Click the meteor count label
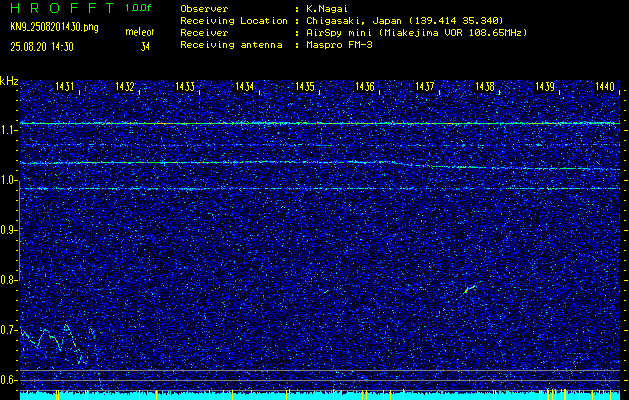Image resolution: width=629 pixels, height=400 pixels. 140,32
